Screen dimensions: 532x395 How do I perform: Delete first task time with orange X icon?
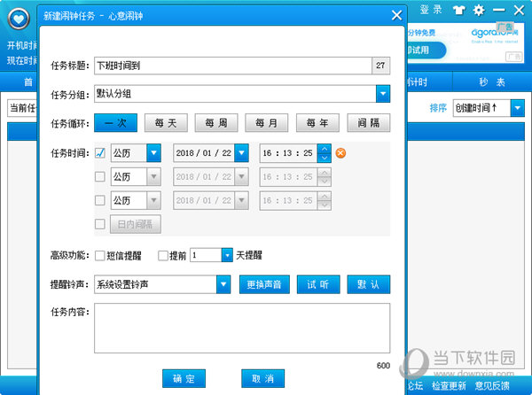pyautogui.click(x=340, y=153)
